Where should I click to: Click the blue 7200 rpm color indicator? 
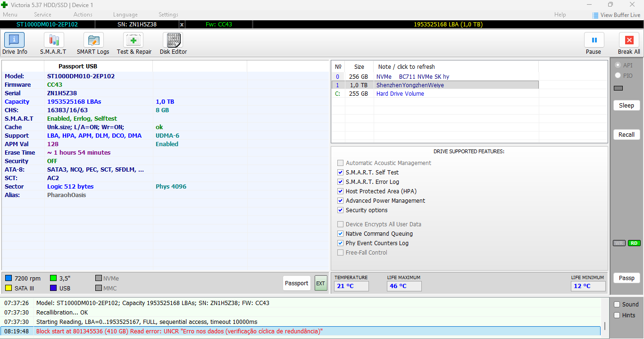[8, 278]
